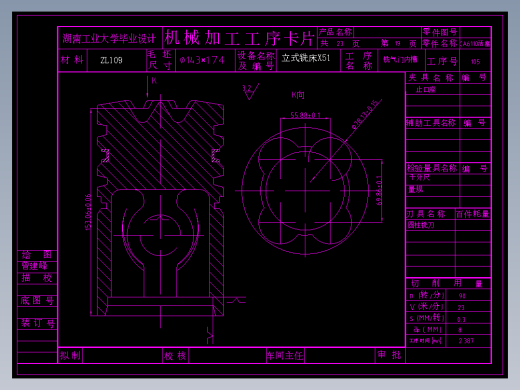Viewport: 520px width, 390px height.
Task: Click the V (米/分) label
Action: coord(427,307)
